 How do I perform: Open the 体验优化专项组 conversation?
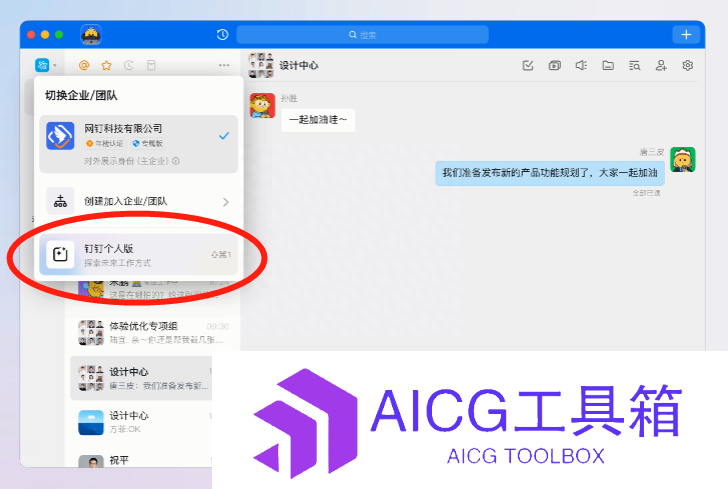[x=153, y=333]
